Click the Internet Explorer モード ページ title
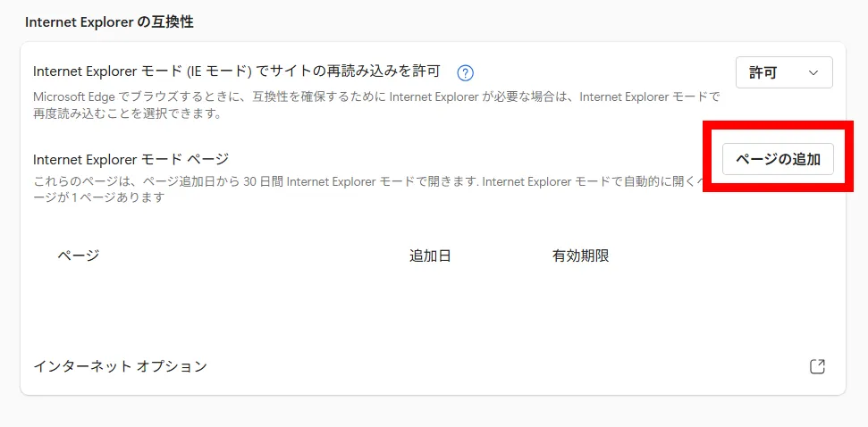The height and width of the screenshot is (427, 868). (131, 159)
